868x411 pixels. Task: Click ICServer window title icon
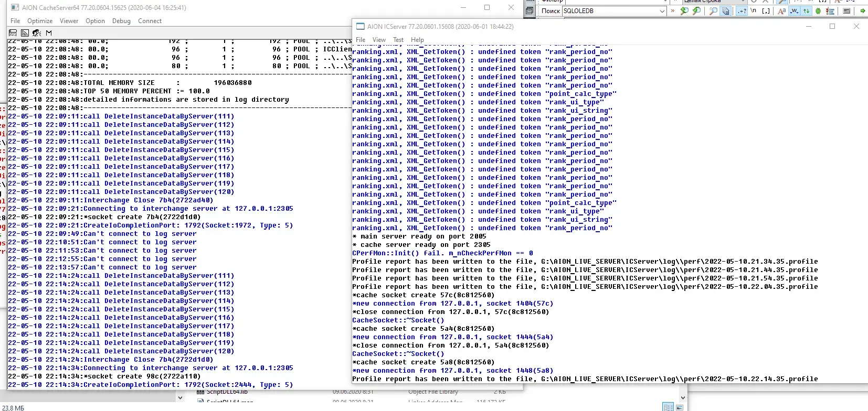pos(360,26)
